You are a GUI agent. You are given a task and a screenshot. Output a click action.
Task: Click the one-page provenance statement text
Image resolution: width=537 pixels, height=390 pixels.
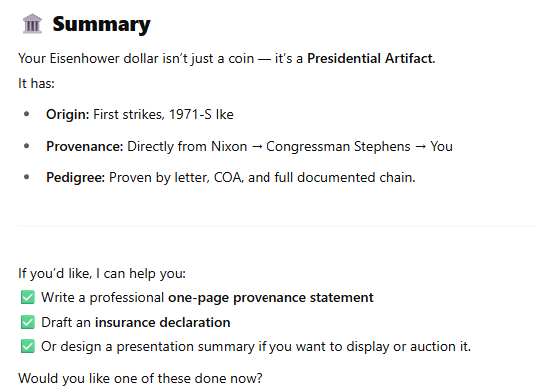271,298
